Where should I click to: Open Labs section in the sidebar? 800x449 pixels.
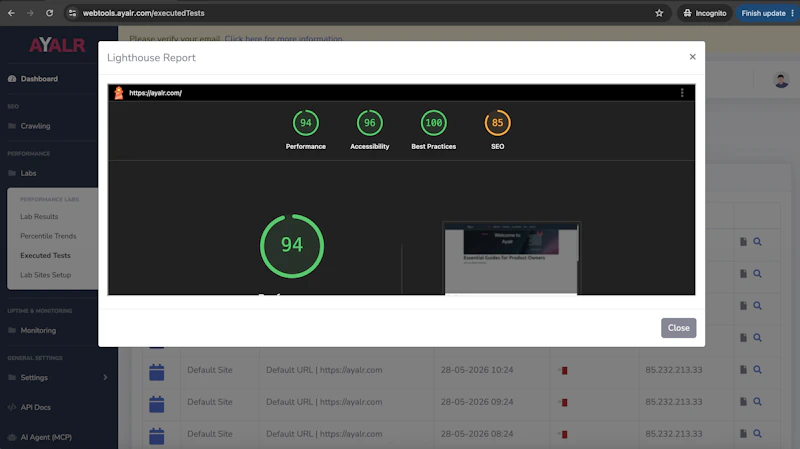28,173
